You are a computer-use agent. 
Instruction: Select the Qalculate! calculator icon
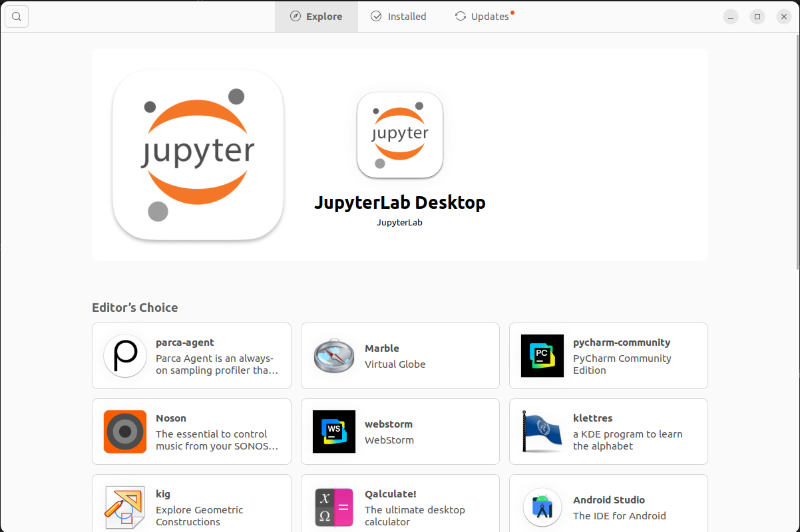click(333, 507)
